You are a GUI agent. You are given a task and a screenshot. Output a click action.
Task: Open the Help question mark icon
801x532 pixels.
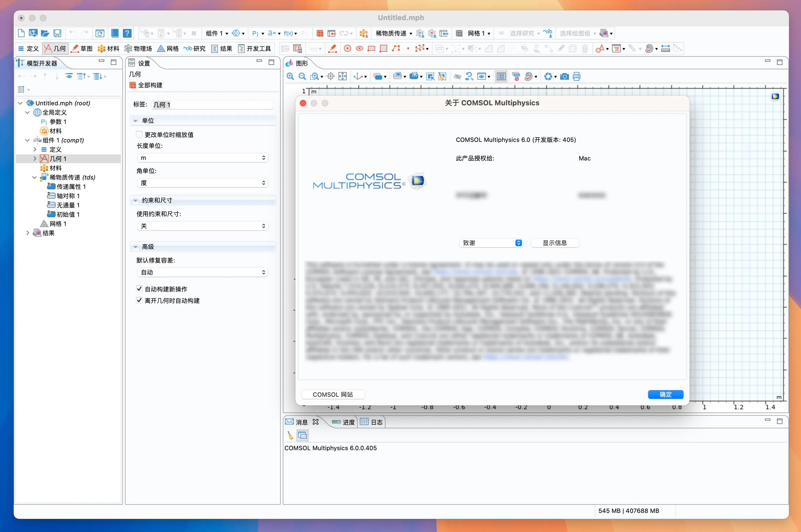click(127, 33)
